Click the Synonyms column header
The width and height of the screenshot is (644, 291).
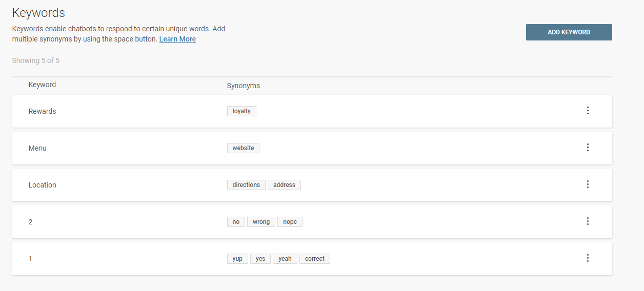[243, 86]
